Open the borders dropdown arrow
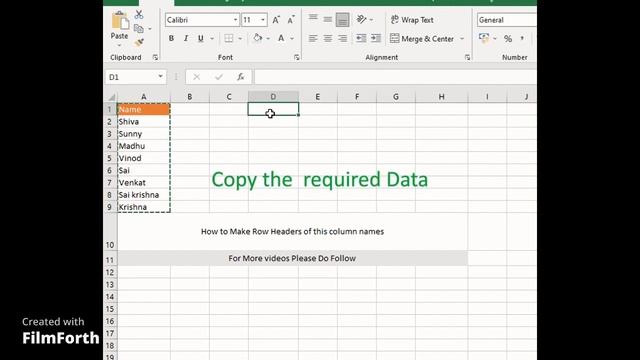The width and height of the screenshot is (640, 360). (x=240, y=39)
